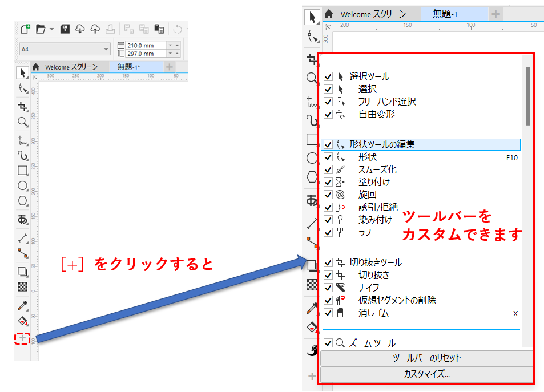This screenshot has height=392, width=544.
Task: Select the Drop Shadow tool in left toolbox
Action: [23, 272]
